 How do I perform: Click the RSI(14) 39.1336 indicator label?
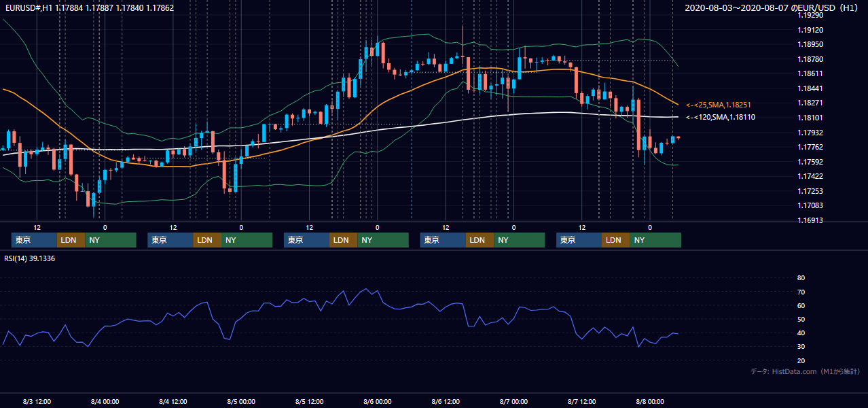[29, 258]
